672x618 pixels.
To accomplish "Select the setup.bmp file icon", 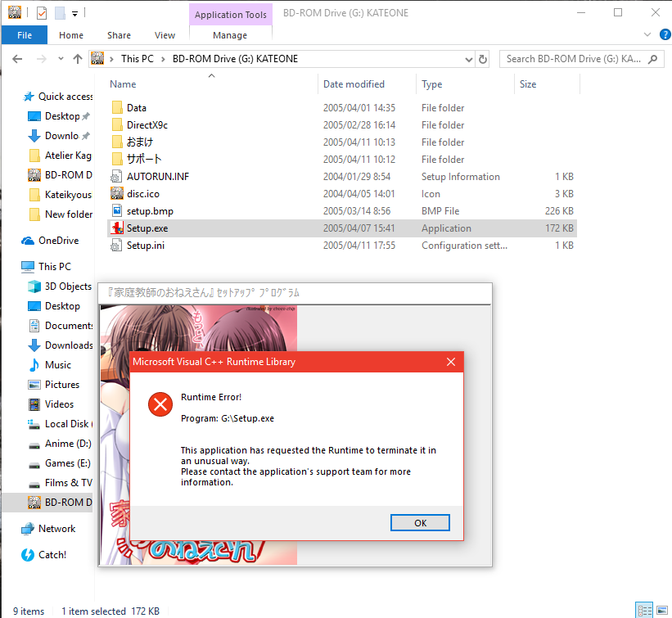I will pos(116,210).
